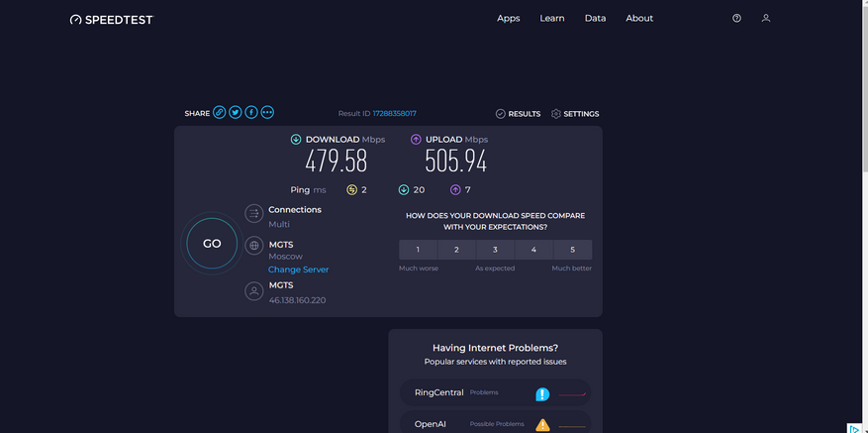Screen dimensions: 868x433
Task: Click the Multi connections text
Action: 279,225
